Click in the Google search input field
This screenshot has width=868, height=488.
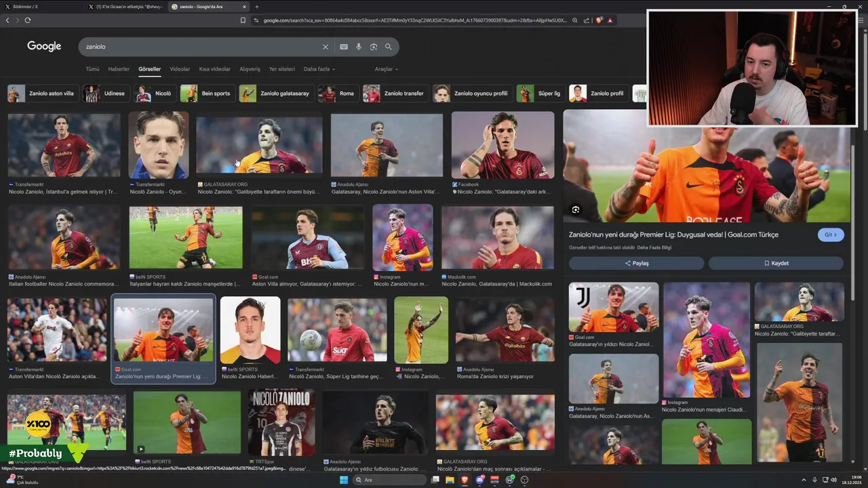[200, 47]
